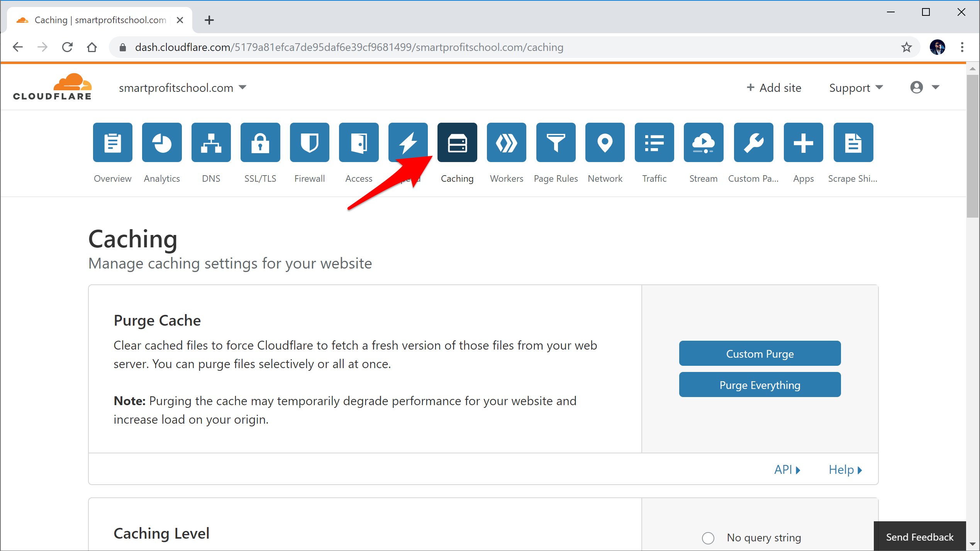Screen dimensions: 980x551
Task: Click Add site in the header
Action: click(x=774, y=88)
